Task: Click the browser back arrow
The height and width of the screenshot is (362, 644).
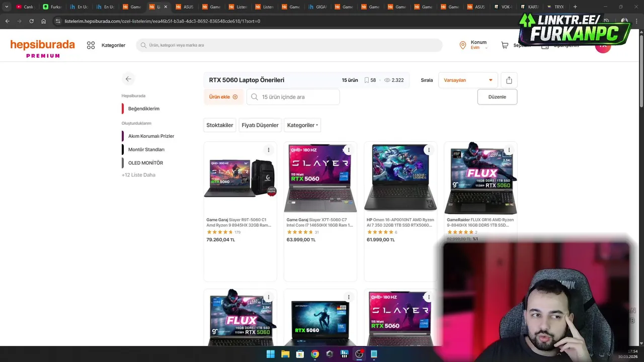Action: 7,21
